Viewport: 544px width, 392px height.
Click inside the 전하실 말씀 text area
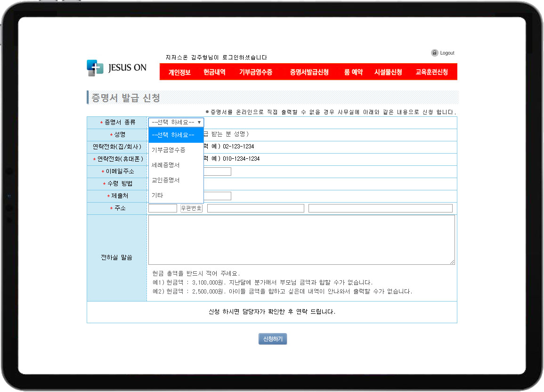click(x=301, y=240)
